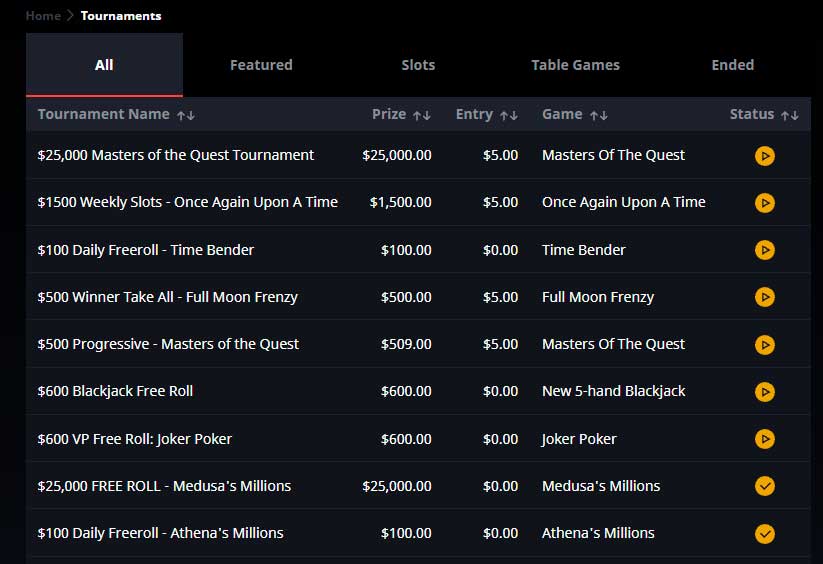Click play icon for $500 Progressive row
The height and width of the screenshot is (564, 823).
click(x=765, y=345)
